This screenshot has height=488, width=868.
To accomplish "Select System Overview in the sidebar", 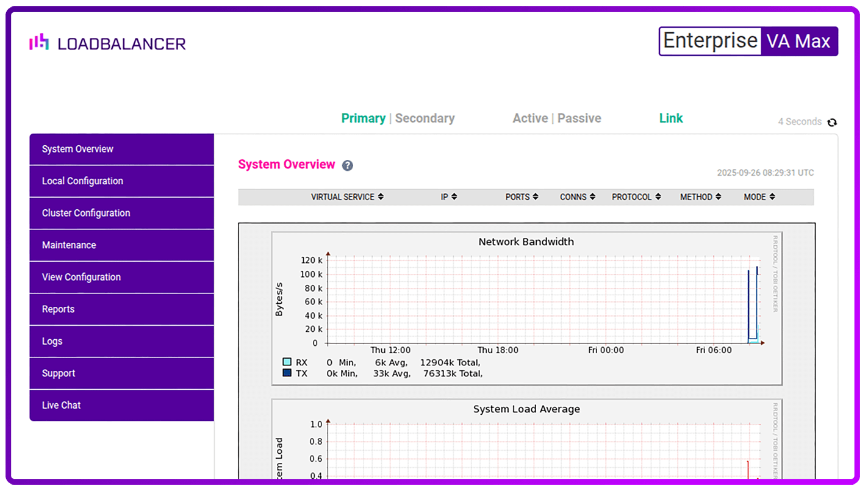I will pos(77,149).
